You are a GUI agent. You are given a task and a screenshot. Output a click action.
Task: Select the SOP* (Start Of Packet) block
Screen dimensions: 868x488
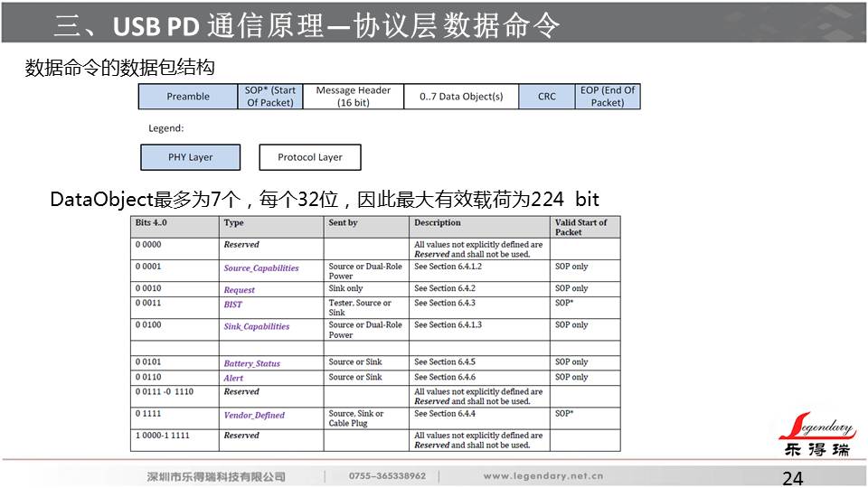click(270, 97)
